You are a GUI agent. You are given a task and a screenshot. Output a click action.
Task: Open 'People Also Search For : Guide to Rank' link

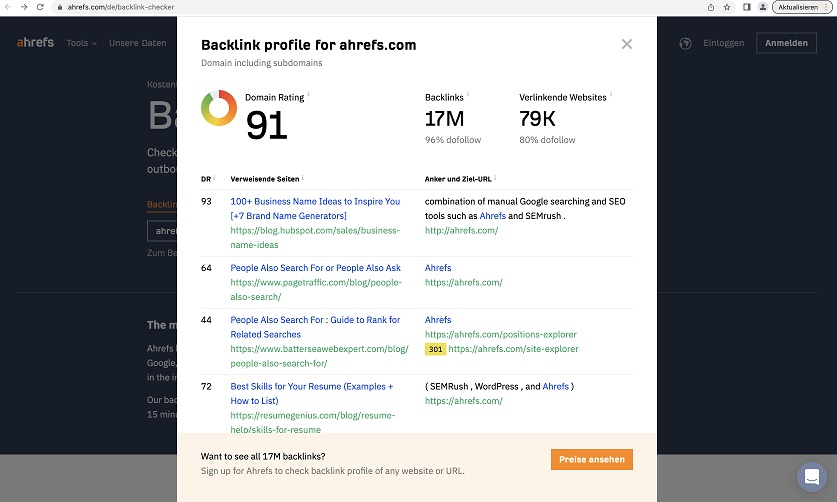point(315,327)
